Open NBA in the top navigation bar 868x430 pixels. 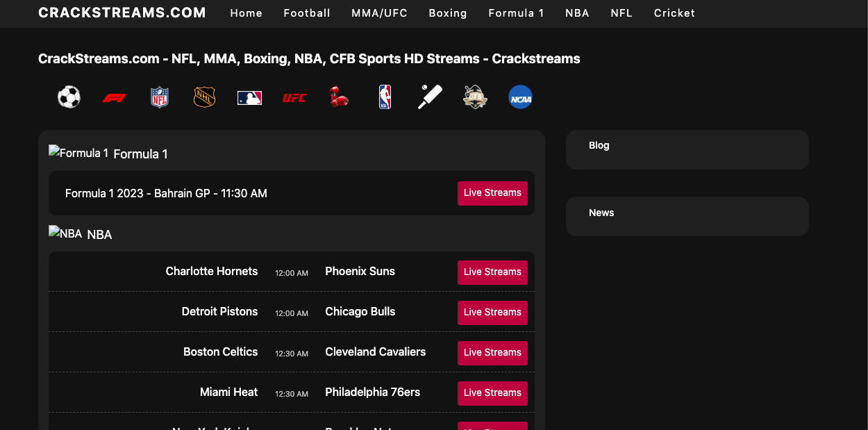click(577, 13)
